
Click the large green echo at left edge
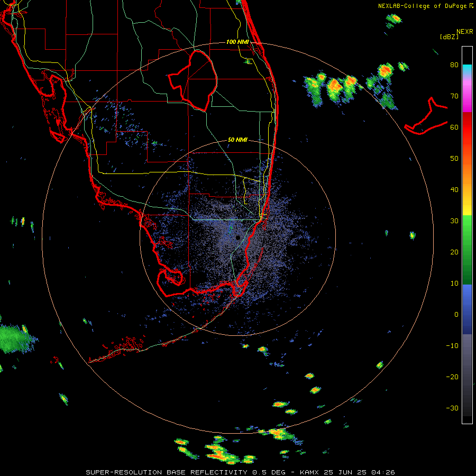[15, 338]
